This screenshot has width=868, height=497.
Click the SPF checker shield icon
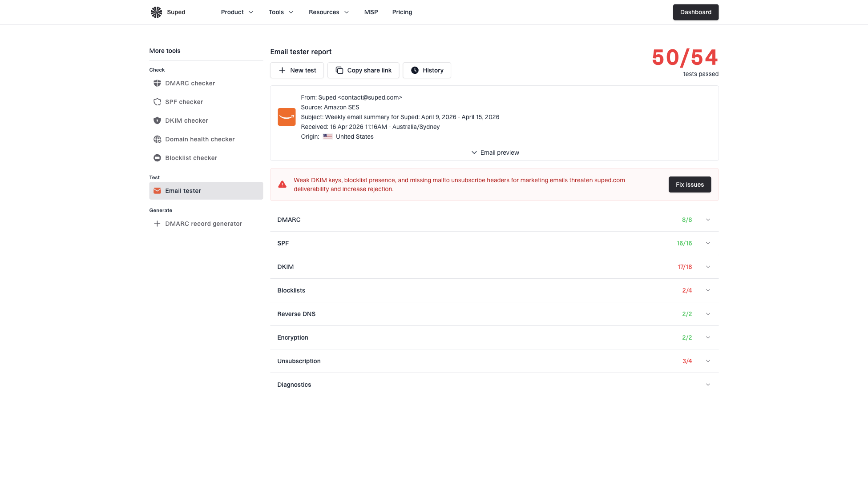click(157, 102)
